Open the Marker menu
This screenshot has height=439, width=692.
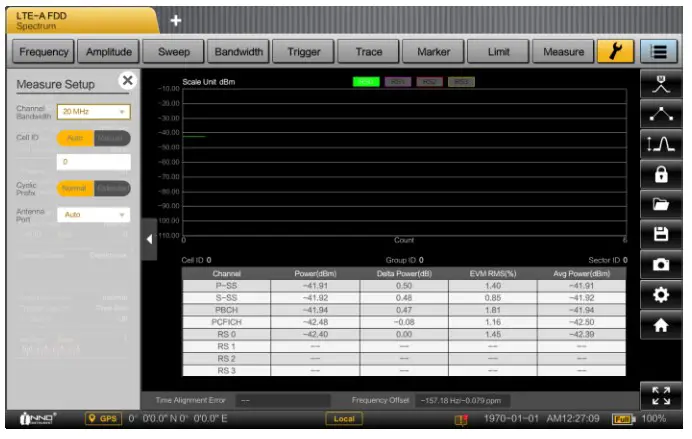pos(433,52)
